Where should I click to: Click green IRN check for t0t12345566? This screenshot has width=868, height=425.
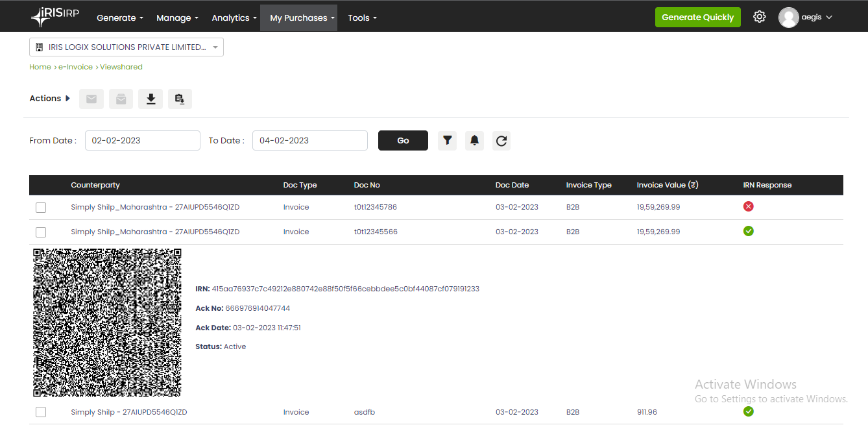pos(748,231)
